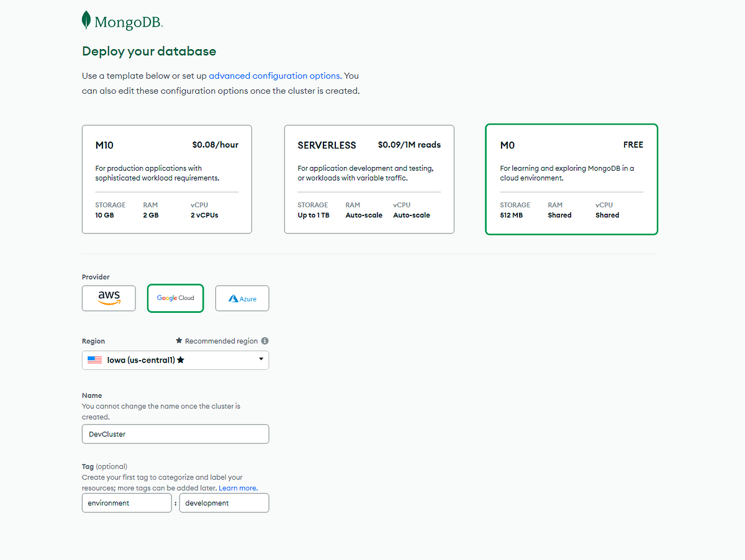The width and height of the screenshot is (745, 560).
Task: Click the Provider label
Action: coord(96,277)
